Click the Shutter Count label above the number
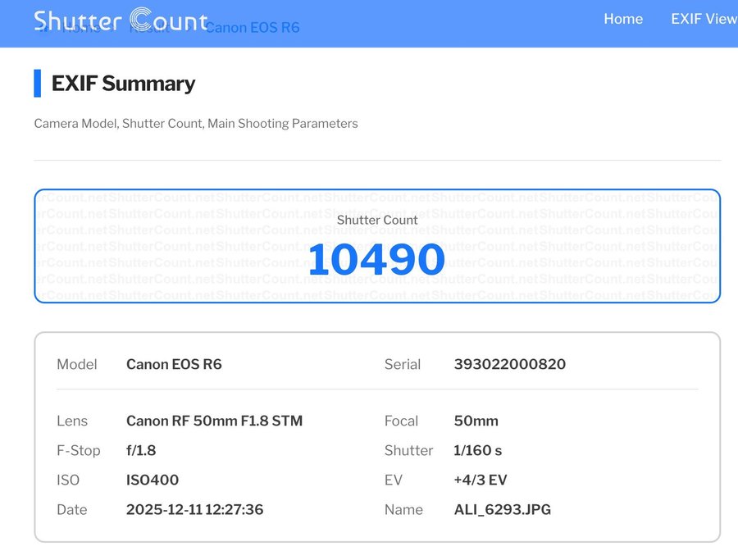The width and height of the screenshot is (738, 560). tap(377, 220)
